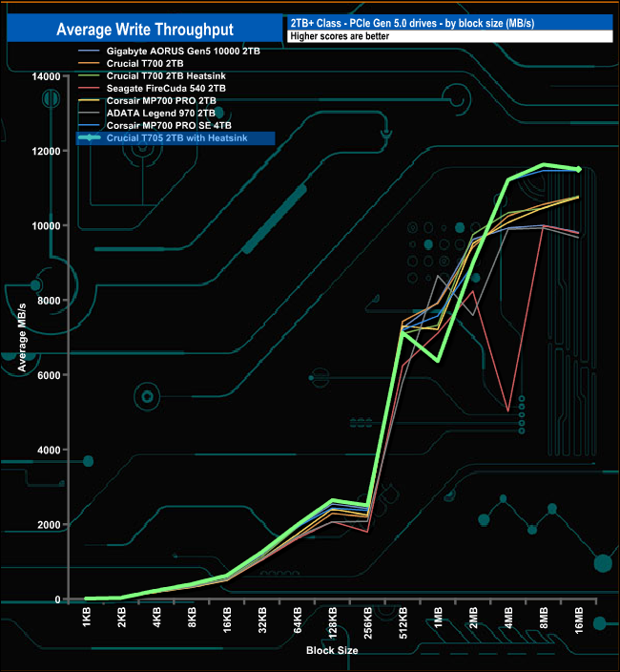Select legend entry Seagate FireCuda 540 2TB
The height and width of the screenshot is (672, 620).
pos(166,88)
